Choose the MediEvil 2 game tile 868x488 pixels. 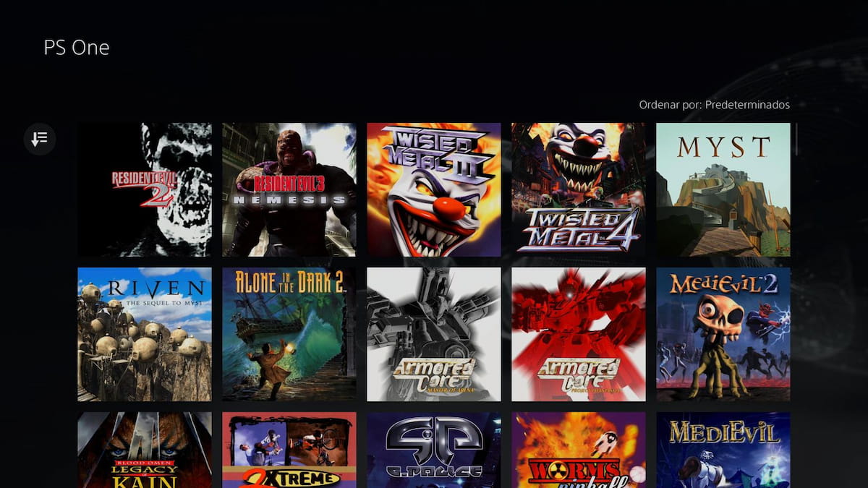pyautogui.click(x=723, y=334)
